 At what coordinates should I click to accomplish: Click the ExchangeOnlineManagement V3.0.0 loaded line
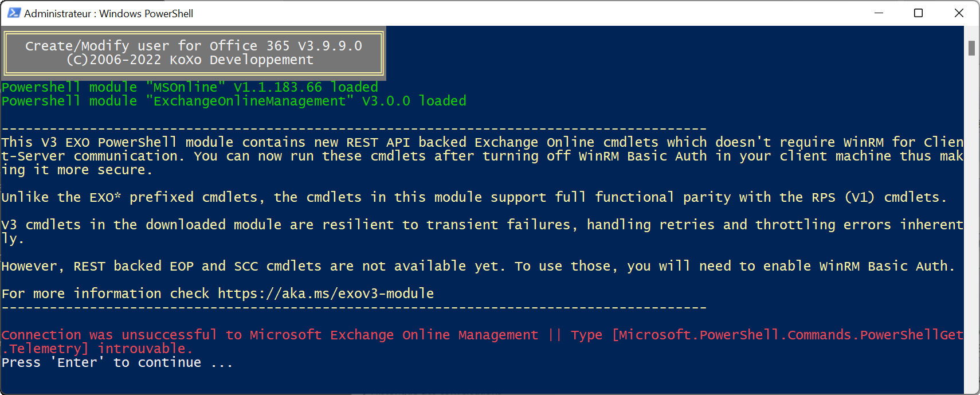pos(234,101)
